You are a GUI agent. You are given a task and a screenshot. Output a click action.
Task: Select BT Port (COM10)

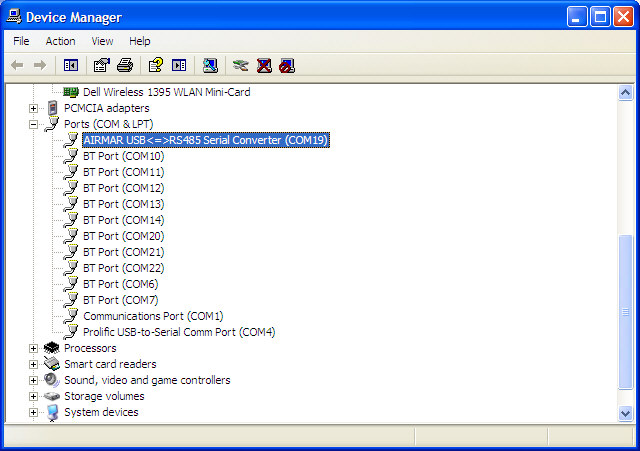(x=124, y=156)
